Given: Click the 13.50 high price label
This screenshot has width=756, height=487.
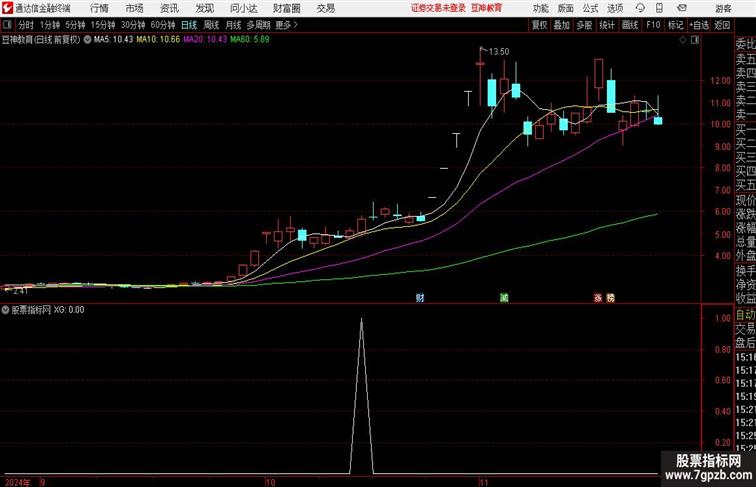Looking at the screenshot, I should click(x=499, y=52).
